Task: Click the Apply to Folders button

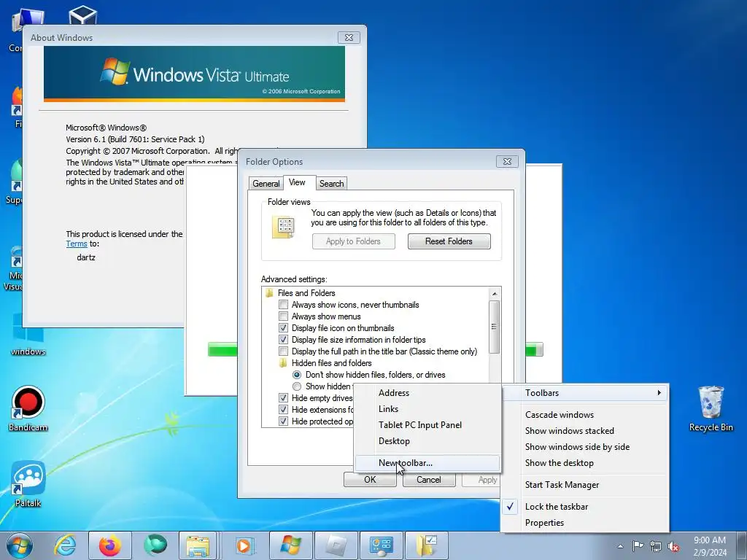Action: coord(354,241)
